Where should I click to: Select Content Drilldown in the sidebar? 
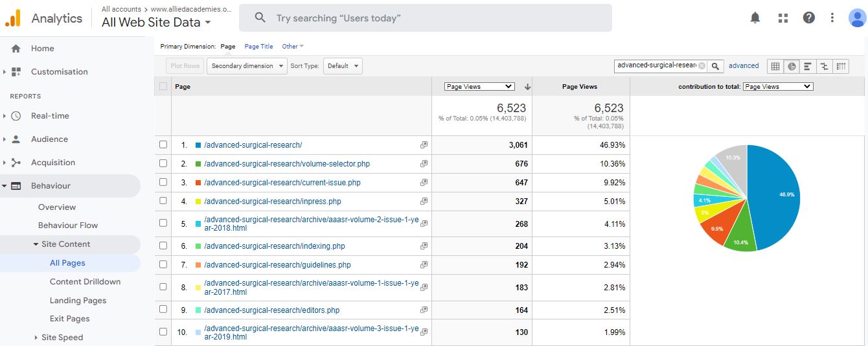(85, 282)
